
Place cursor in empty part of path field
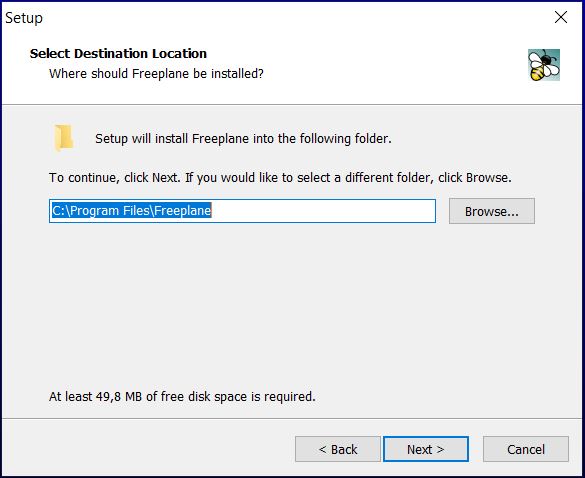323,211
